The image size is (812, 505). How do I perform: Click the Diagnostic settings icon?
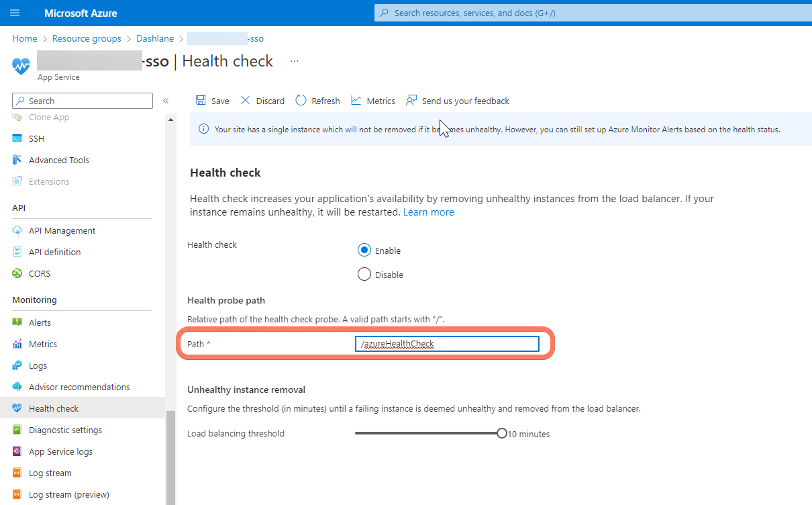pos(17,430)
